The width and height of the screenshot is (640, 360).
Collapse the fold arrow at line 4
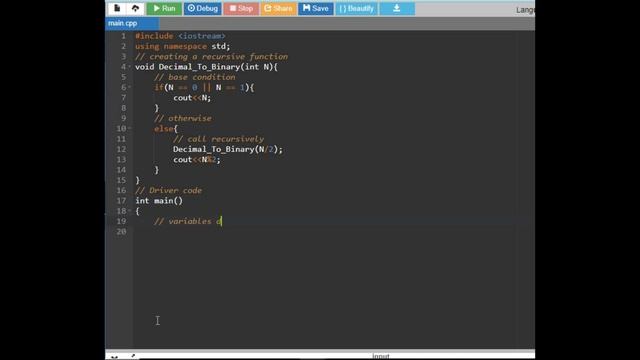point(130,67)
